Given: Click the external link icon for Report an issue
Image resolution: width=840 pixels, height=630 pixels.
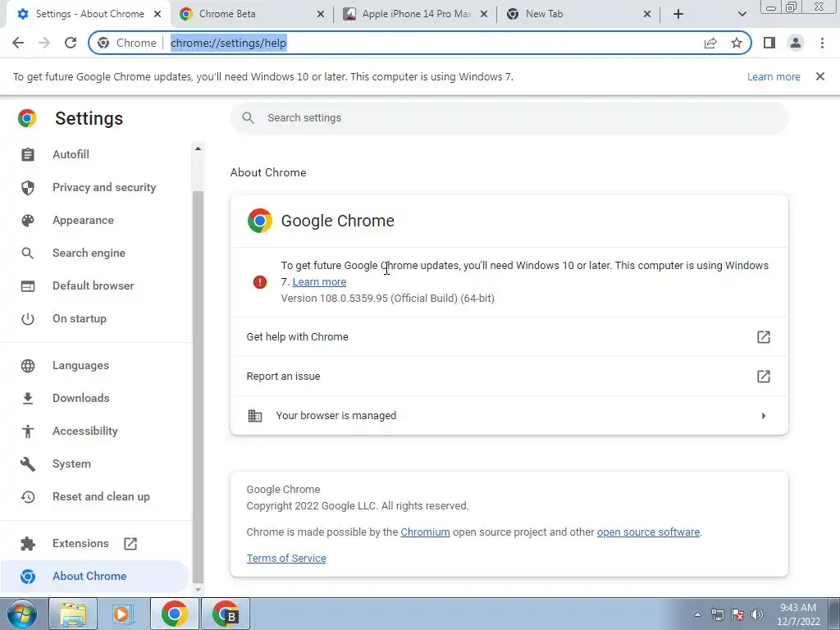Looking at the screenshot, I should 764,376.
